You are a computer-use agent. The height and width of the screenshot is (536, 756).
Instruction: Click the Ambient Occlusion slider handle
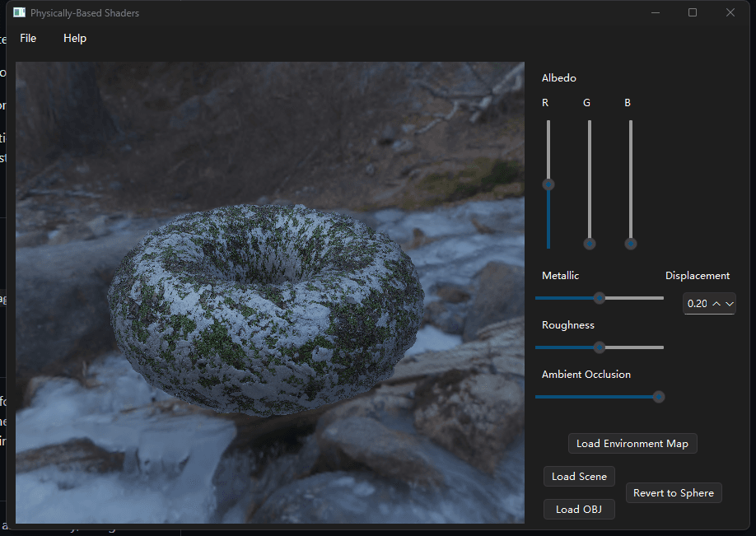pyautogui.click(x=659, y=397)
